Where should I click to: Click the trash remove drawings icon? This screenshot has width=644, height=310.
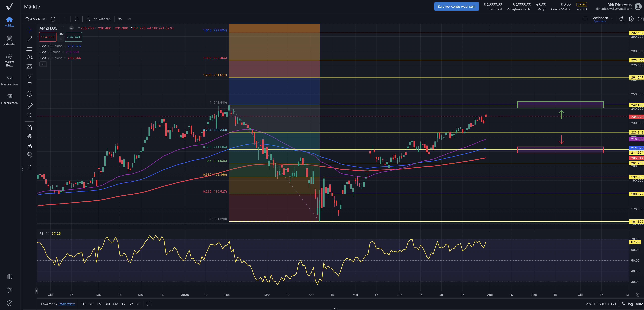(29, 168)
